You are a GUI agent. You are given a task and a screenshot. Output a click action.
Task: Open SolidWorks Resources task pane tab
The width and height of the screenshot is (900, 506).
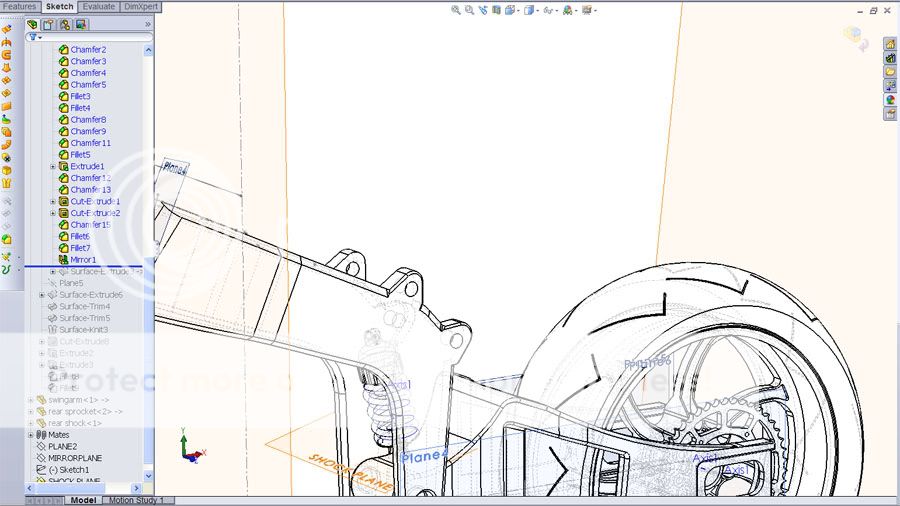[x=890, y=44]
